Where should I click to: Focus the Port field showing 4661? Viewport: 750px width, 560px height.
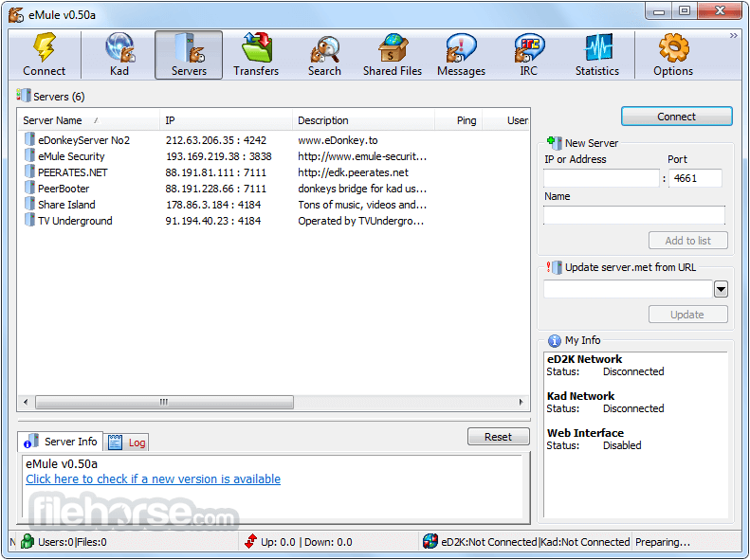[695, 178]
